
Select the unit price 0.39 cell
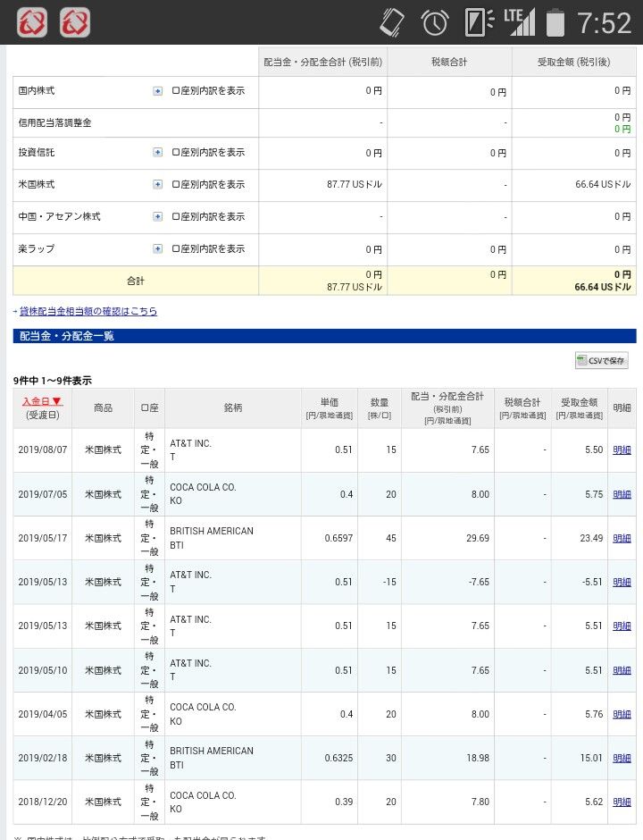[x=330, y=802]
